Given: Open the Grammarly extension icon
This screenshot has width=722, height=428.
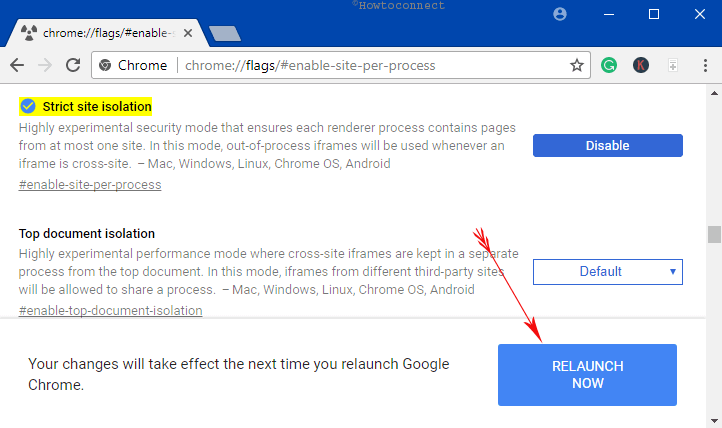Looking at the screenshot, I should 609,65.
